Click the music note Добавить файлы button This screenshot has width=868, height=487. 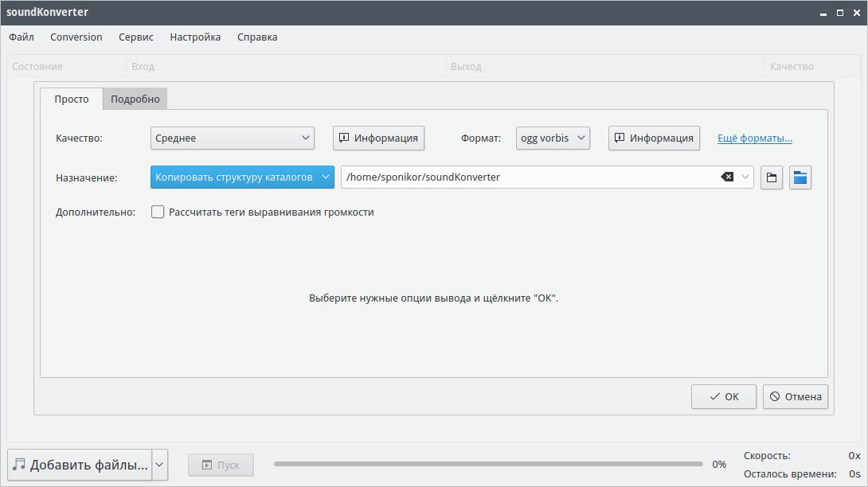coord(80,465)
